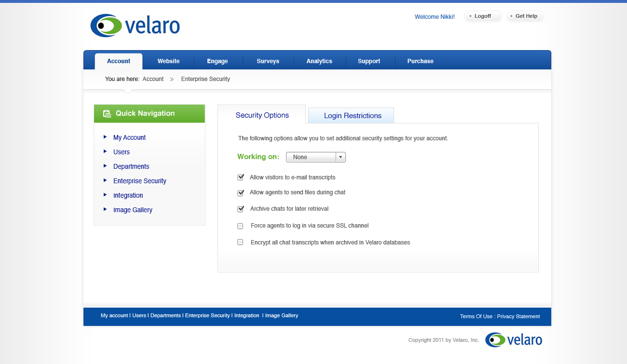Enable encrypt all archived chat transcripts
Image resolution: width=627 pixels, height=364 pixels.
240,242
